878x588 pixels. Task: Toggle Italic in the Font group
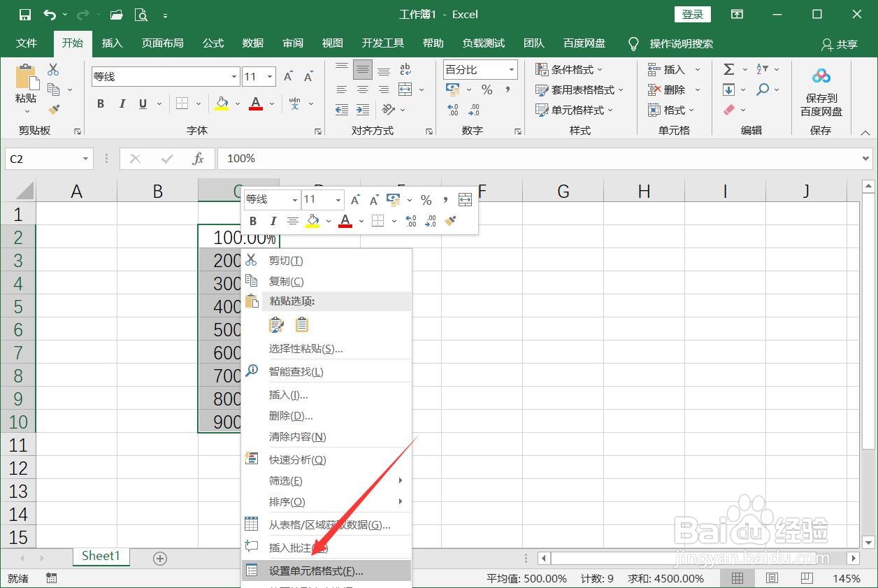(x=121, y=103)
